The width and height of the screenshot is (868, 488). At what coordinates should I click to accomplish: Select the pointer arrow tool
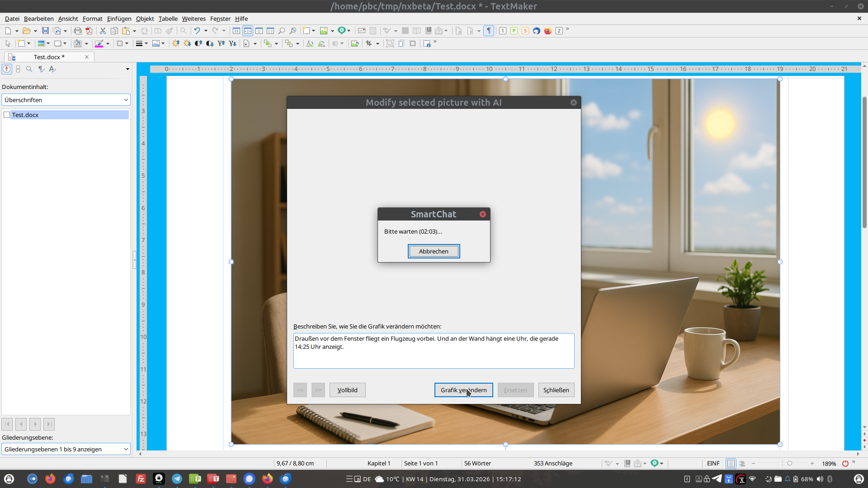click(x=8, y=43)
